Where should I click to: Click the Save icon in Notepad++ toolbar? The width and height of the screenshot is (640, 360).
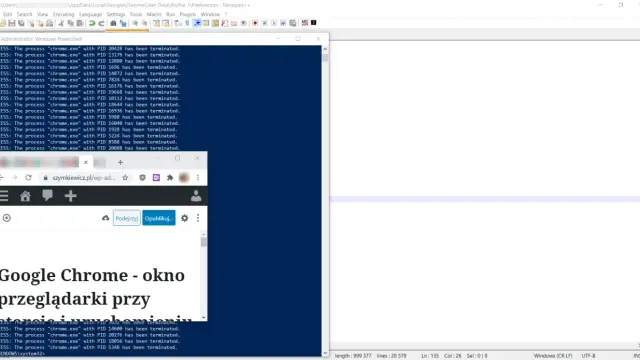coord(11,23)
